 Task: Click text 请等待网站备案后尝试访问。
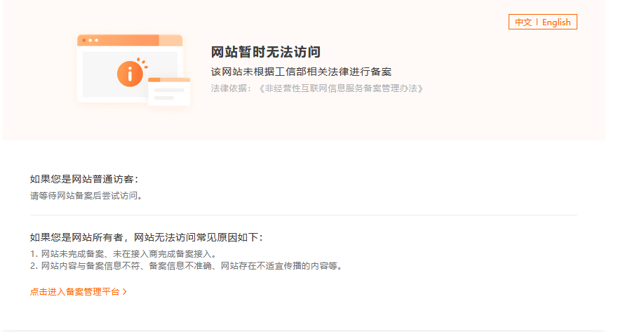coord(86,196)
